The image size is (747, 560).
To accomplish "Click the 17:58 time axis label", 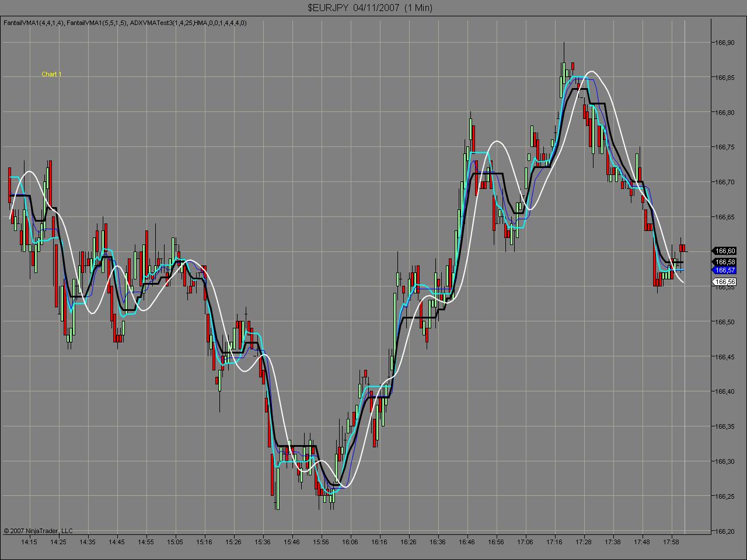I will pyautogui.click(x=671, y=542).
